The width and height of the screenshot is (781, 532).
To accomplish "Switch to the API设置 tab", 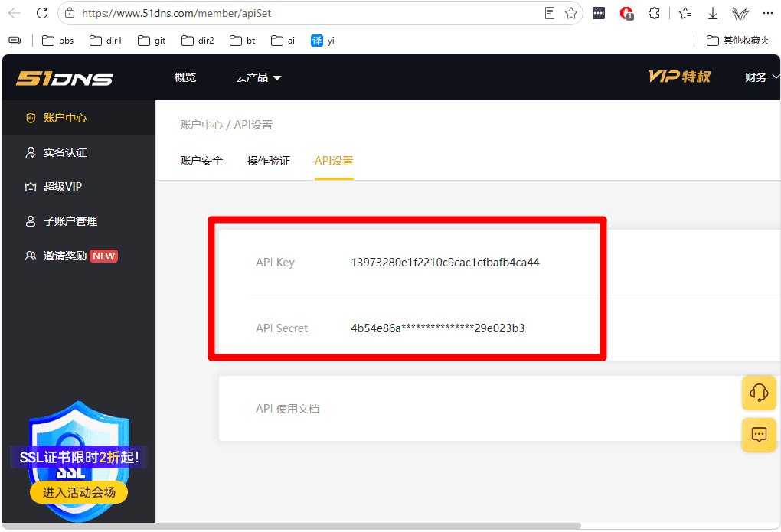I will (x=334, y=161).
